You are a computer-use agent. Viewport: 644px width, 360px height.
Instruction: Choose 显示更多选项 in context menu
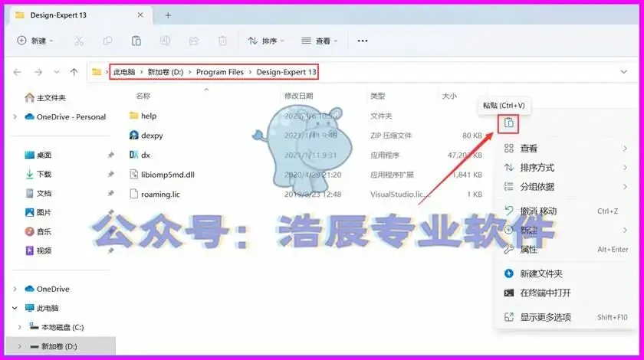click(x=566, y=317)
